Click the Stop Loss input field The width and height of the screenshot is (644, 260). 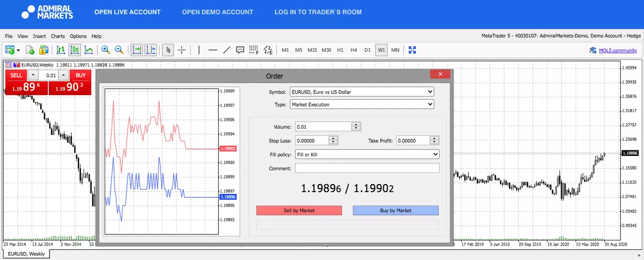coord(311,141)
